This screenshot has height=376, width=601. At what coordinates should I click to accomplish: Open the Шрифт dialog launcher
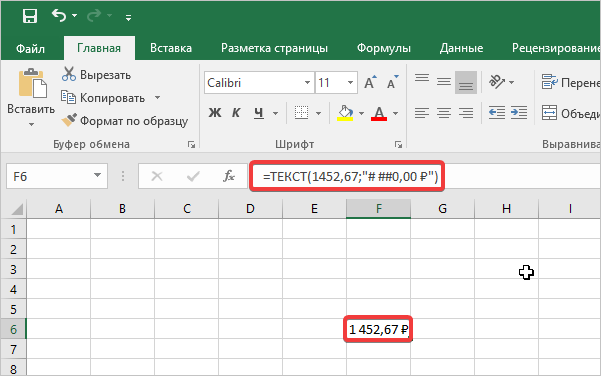coord(399,144)
